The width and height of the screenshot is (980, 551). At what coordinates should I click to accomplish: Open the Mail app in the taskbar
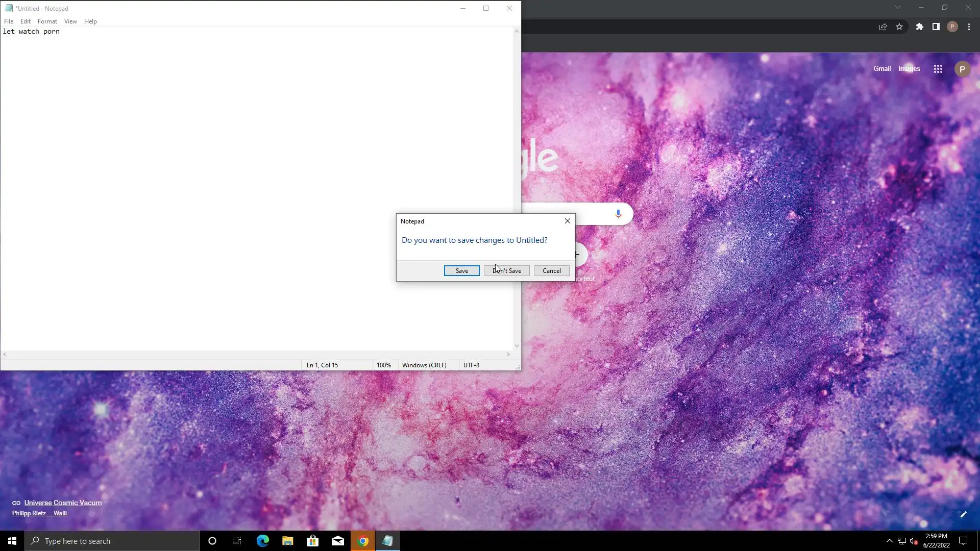click(337, 541)
